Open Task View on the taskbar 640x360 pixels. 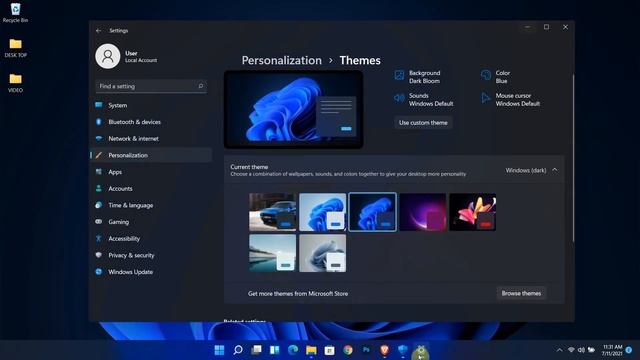256,350
